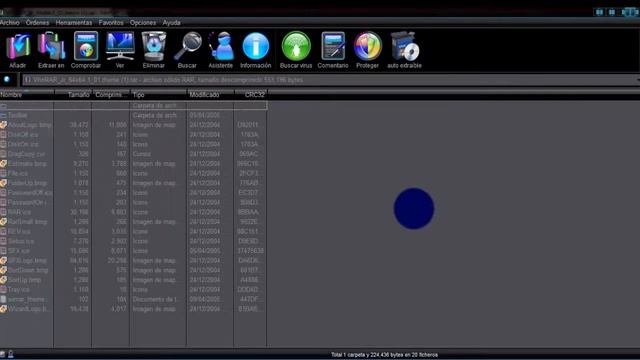Select the Toolbar folder row
The width and height of the screenshot is (640, 360).
(133, 115)
